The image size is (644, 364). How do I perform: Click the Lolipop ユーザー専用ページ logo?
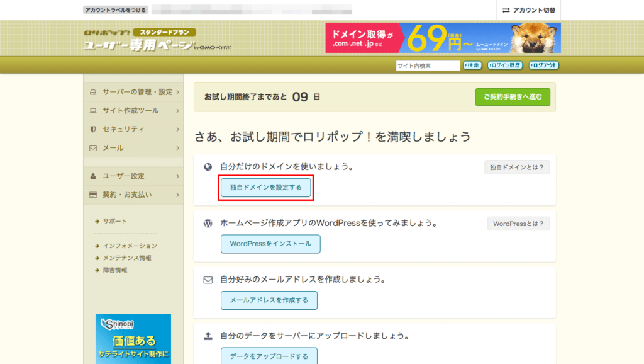157,40
